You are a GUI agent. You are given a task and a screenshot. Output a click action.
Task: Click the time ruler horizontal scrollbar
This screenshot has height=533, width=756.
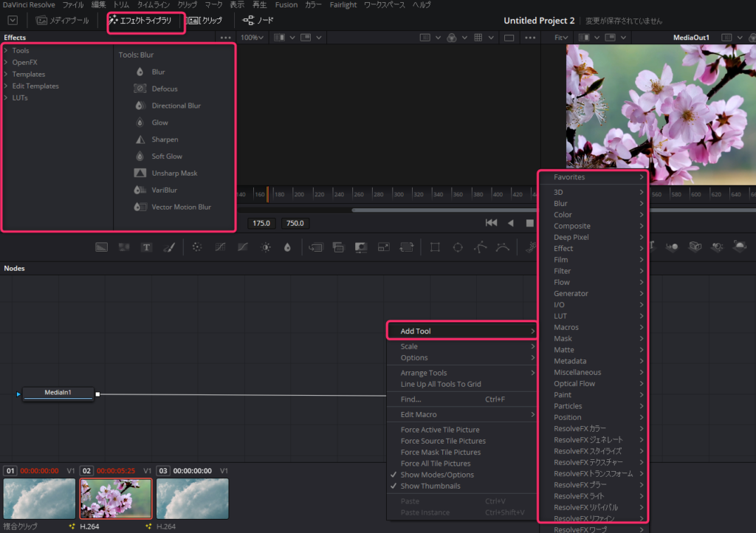[x=444, y=210]
